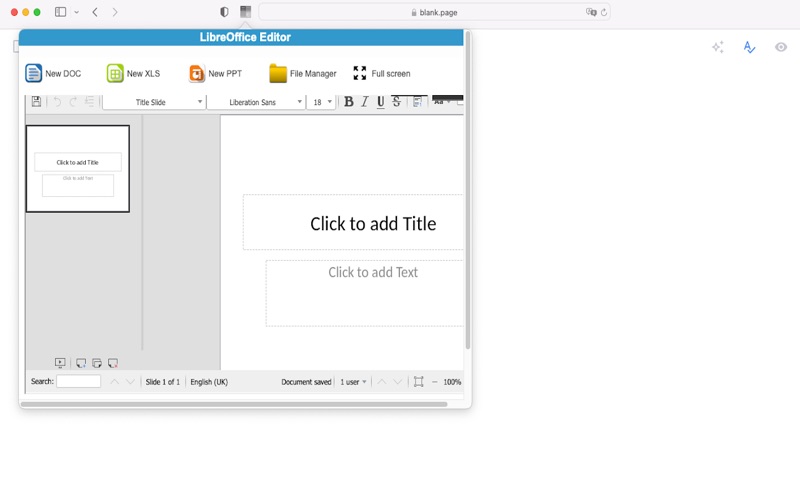This screenshot has width=800, height=500.
Task: Click the privacy shield icon
Action: (224, 12)
